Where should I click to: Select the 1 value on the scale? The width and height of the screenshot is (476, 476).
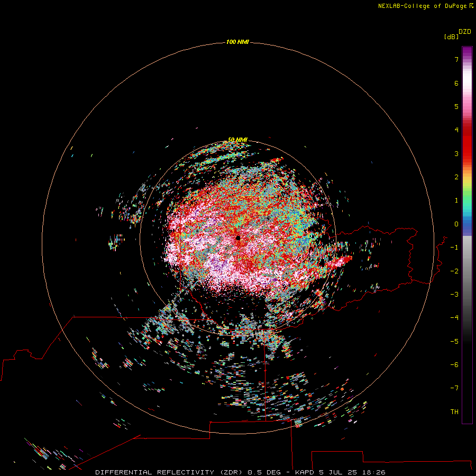456,200
